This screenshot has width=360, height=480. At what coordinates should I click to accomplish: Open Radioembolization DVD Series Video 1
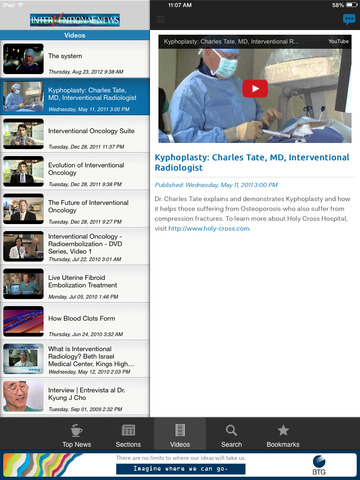[75, 247]
